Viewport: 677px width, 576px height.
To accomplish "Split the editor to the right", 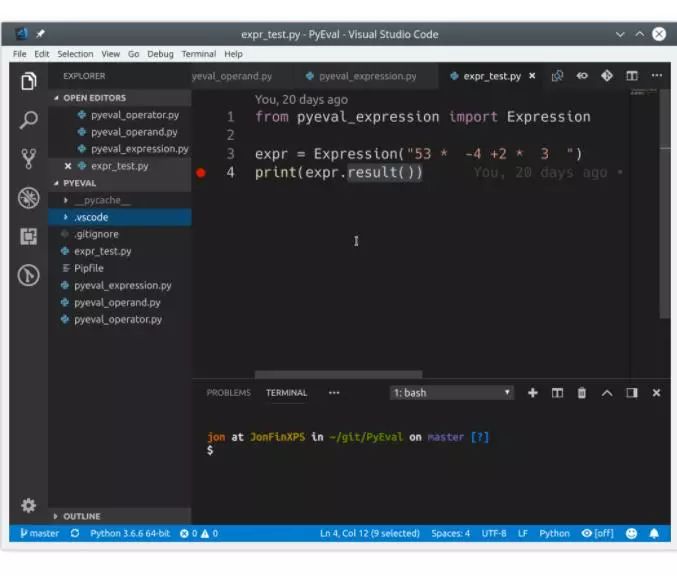I will (x=632, y=76).
